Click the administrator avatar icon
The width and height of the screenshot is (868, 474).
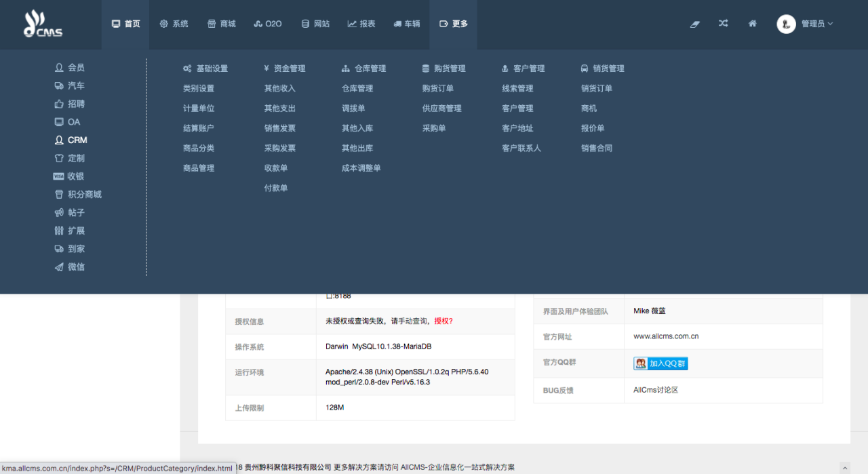point(786,24)
